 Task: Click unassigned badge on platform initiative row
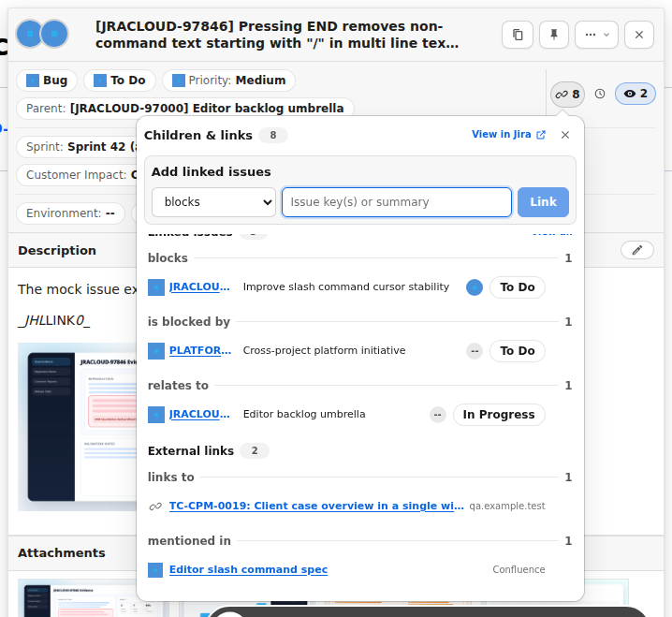[x=475, y=351]
